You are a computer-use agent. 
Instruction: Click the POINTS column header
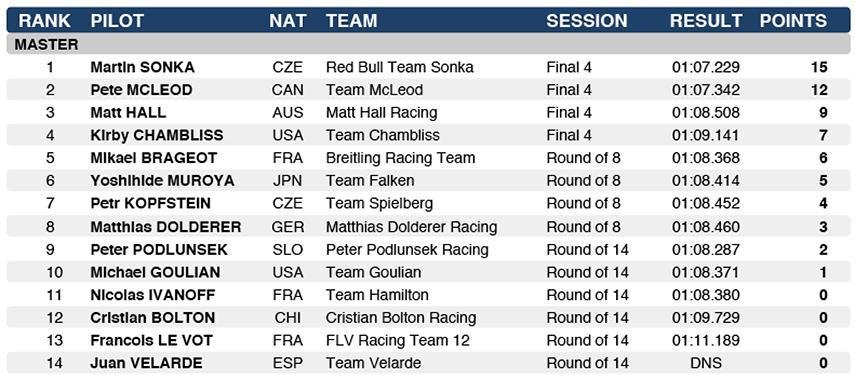(x=793, y=21)
